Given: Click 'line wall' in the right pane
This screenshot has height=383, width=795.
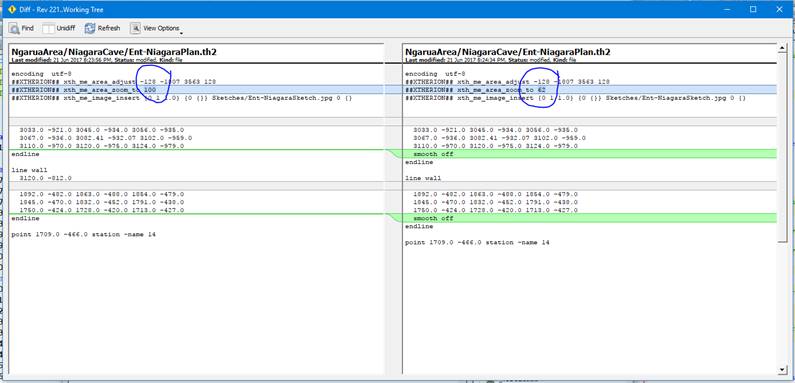Looking at the screenshot, I should pos(422,178).
